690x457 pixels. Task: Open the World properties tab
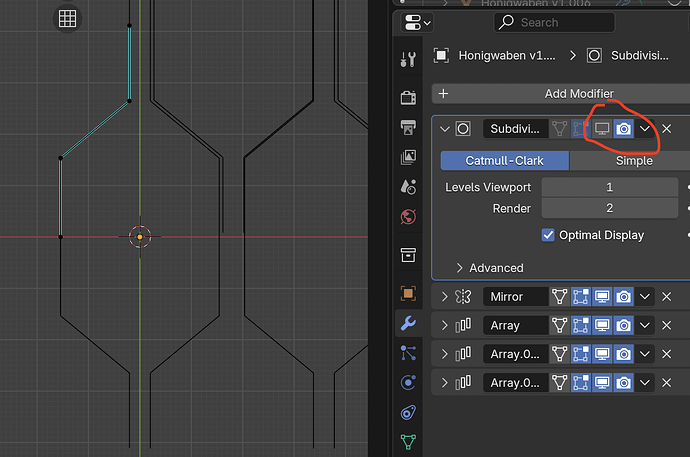(408, 217)
